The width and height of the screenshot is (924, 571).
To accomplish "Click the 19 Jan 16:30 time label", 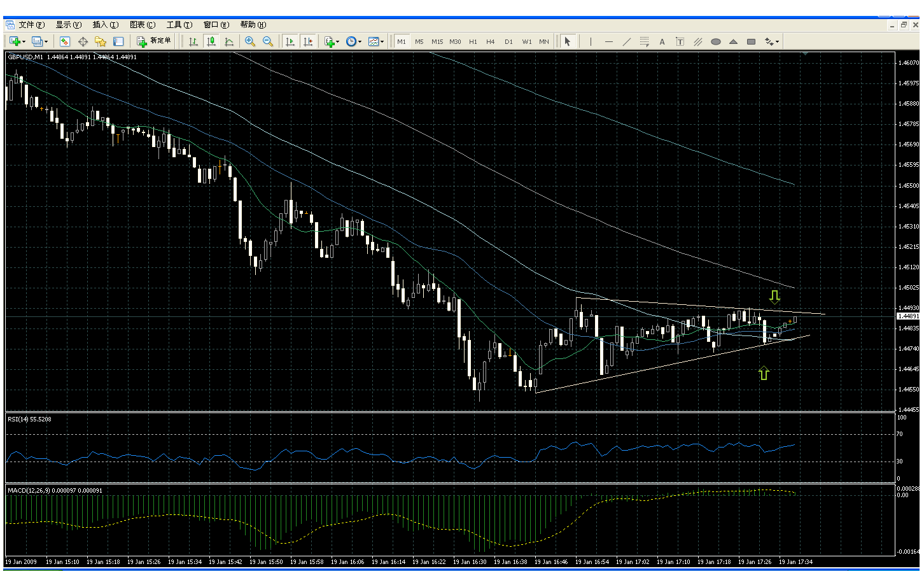I will 470,562.
